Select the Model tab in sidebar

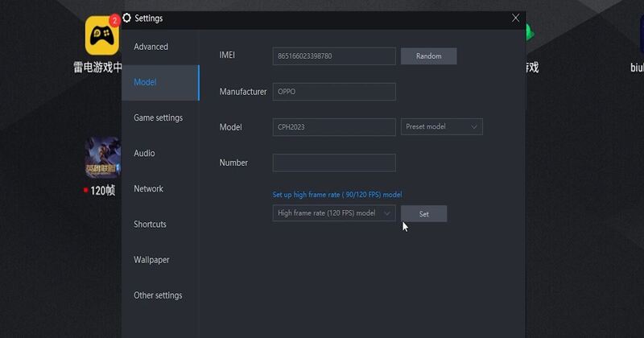[x=146, y=82]
